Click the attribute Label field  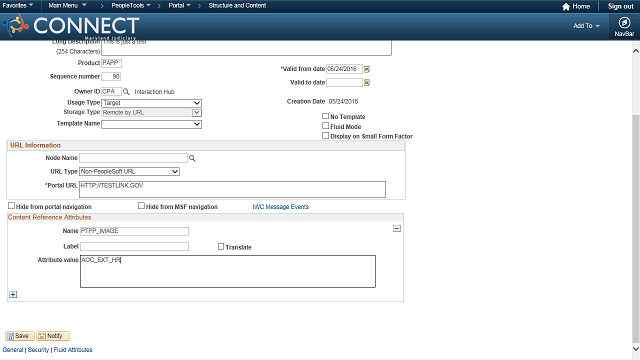tap(134, 247)
